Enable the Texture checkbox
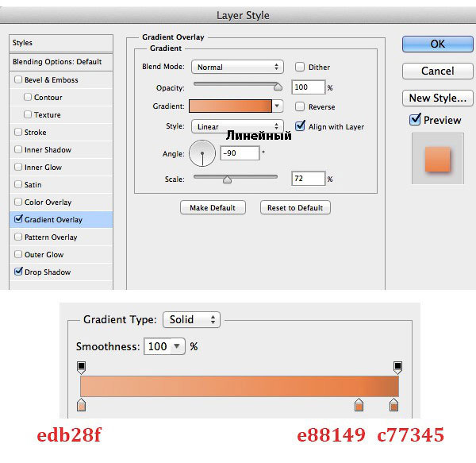476x463 pixels. pos(28,114)
